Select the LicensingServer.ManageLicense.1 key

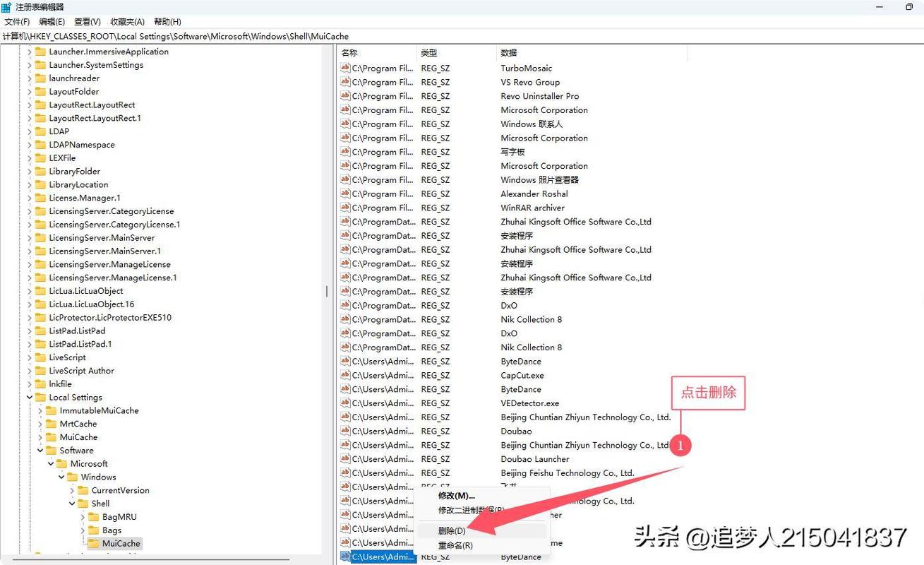point(113,278)
